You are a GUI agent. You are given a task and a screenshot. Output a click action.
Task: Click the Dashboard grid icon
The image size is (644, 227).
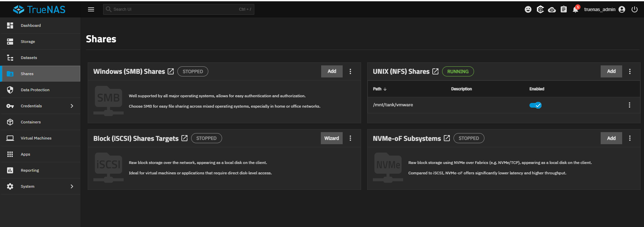(x=10, y=25)
